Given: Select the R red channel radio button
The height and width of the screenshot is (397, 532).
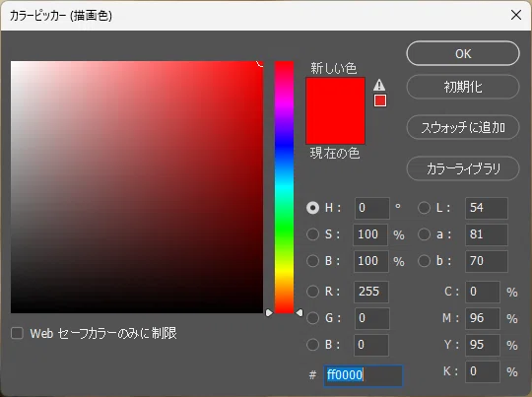Looking at the screenshot, I should tap(312, 292).
